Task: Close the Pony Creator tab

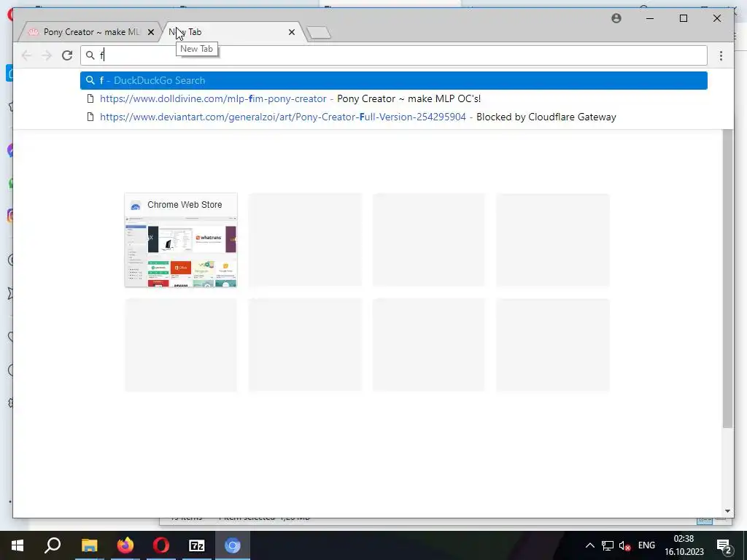Action: click(150, 32)
